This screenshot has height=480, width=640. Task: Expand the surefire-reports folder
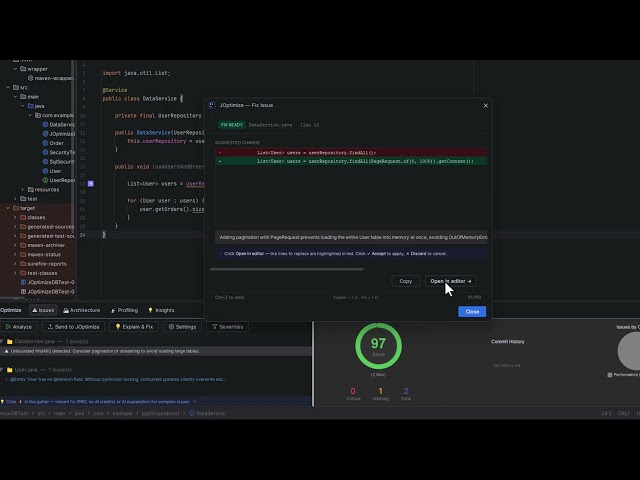[x=16, y=264]
